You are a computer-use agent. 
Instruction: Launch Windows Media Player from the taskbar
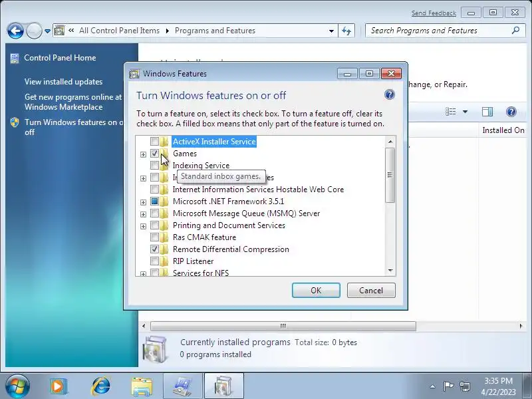point(58,386)
